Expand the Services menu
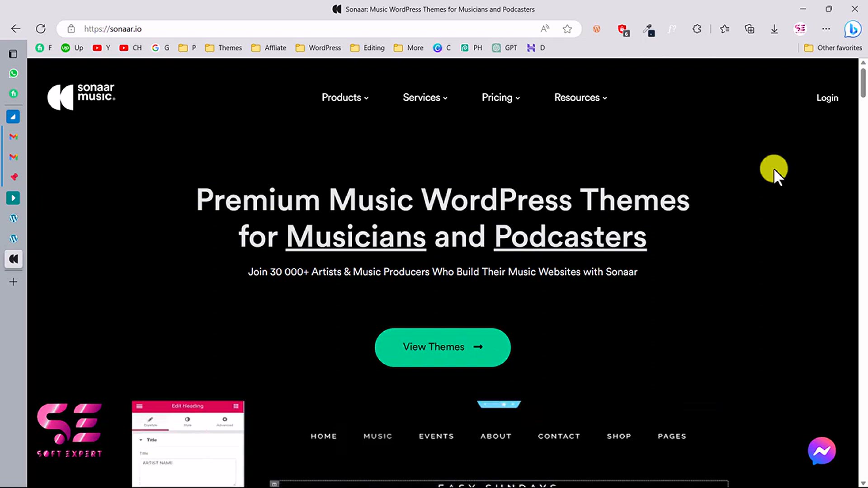The height and width of the screenshot is (488, 868). click(425, 98)
